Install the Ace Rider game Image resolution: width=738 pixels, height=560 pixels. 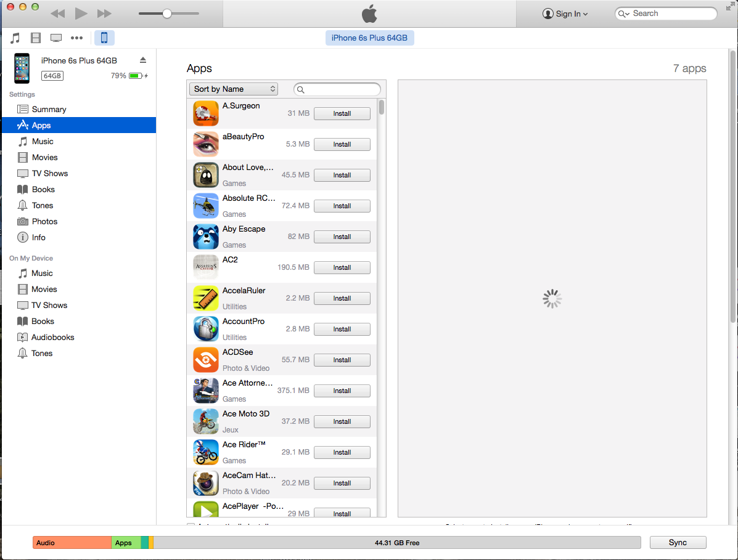342,452
